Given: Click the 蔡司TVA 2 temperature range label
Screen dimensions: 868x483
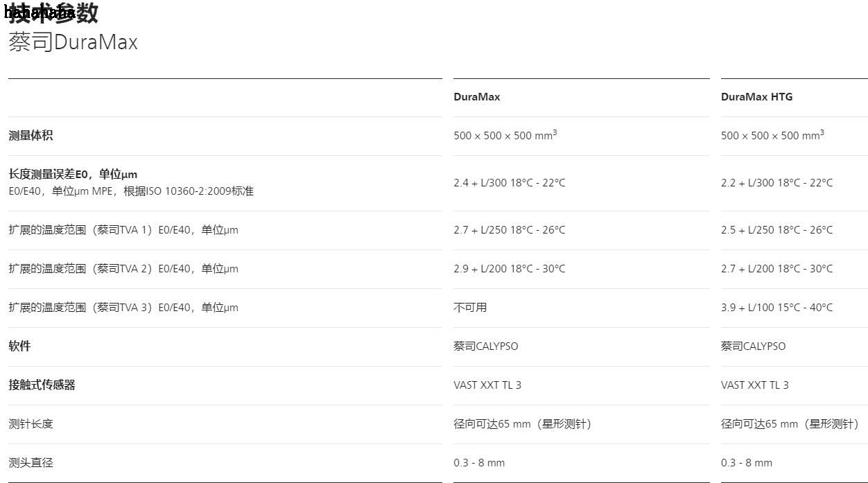Looking at the screenshot, I should click(x=123, y=269).
